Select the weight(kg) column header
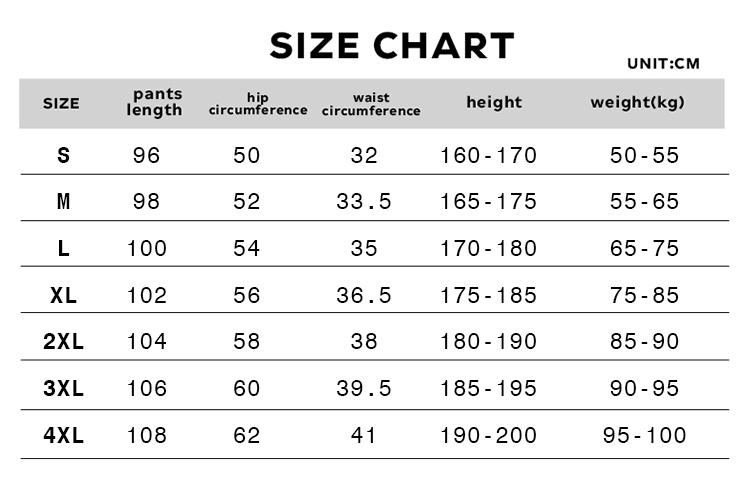750x496 pixels. 637,102
